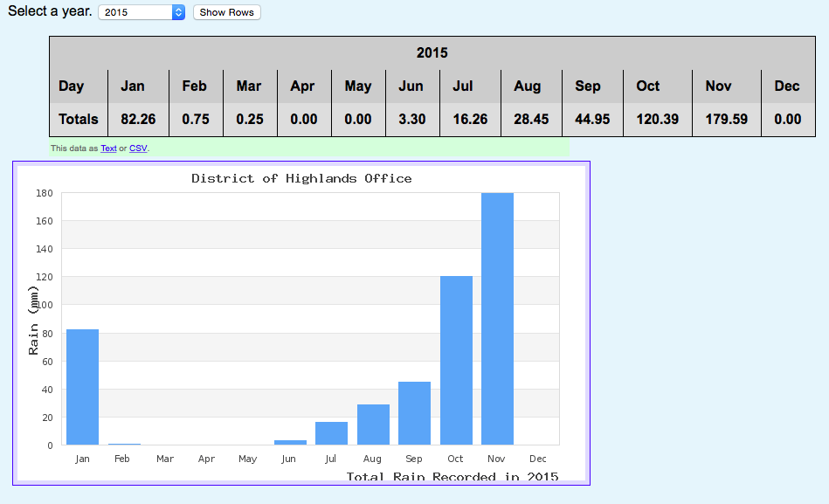The image size is (829, 504).
Task: Click the Day column header
Action: click(72, 86)
